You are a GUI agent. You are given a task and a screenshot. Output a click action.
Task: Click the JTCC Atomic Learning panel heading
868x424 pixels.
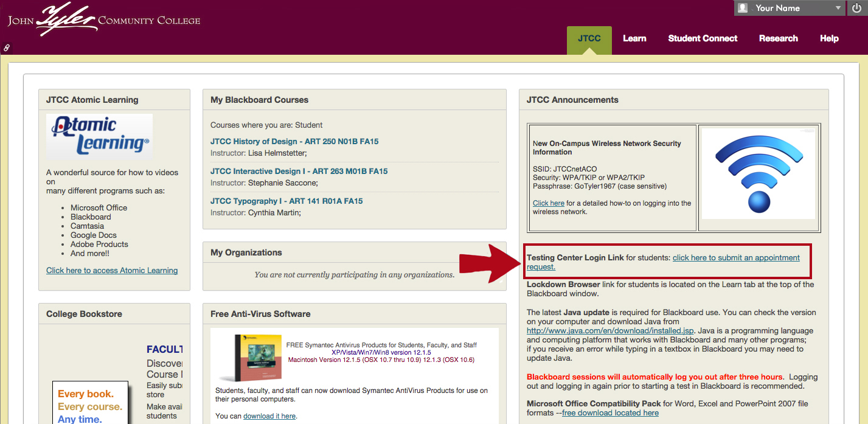pos(92,100)
